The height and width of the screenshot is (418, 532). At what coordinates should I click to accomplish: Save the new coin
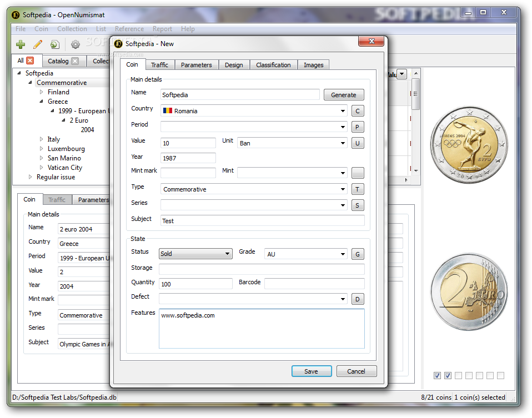(312, 371)
